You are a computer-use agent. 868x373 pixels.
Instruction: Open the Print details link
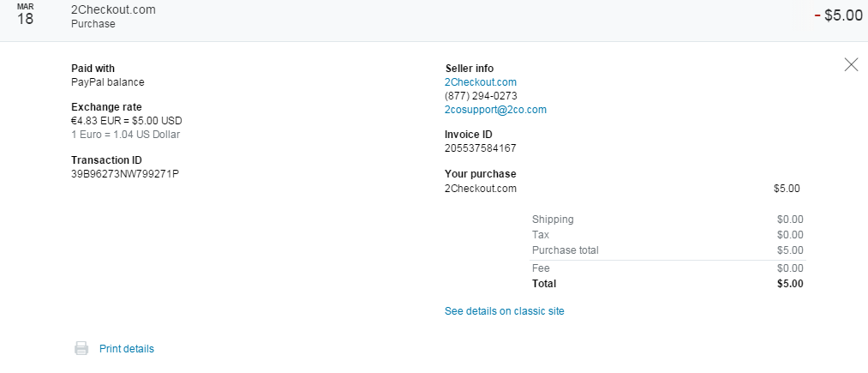click(x=127, y=349)
